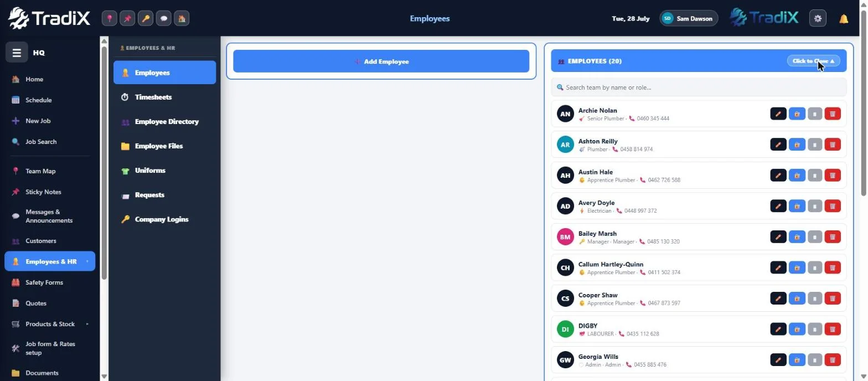The height and width of the screenshot is (381, 868).
Task: Delete Bailey Marsh with the red trash icon
Action: (832, 237)
